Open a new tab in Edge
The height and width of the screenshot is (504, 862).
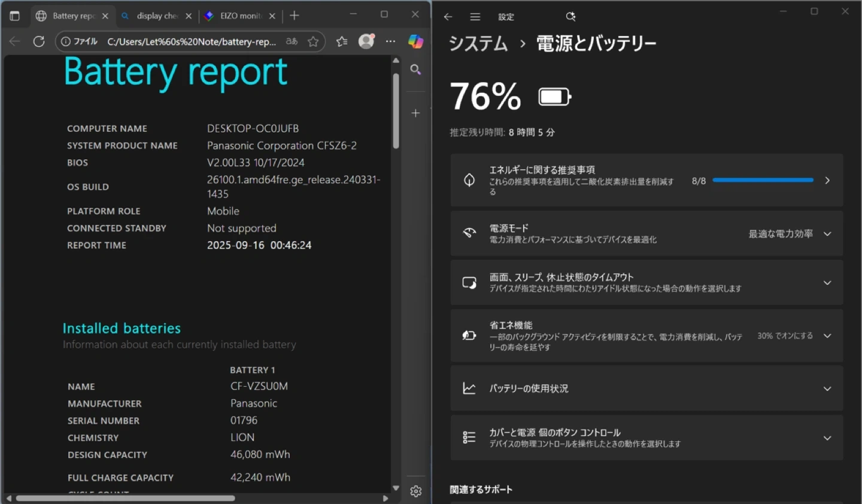[295, 16]
